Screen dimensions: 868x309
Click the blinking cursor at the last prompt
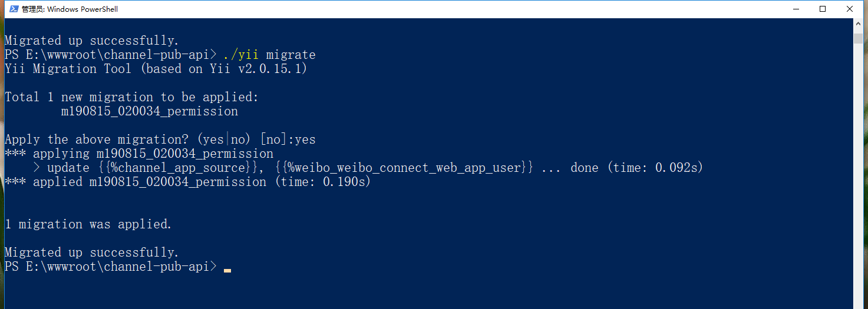227,270
